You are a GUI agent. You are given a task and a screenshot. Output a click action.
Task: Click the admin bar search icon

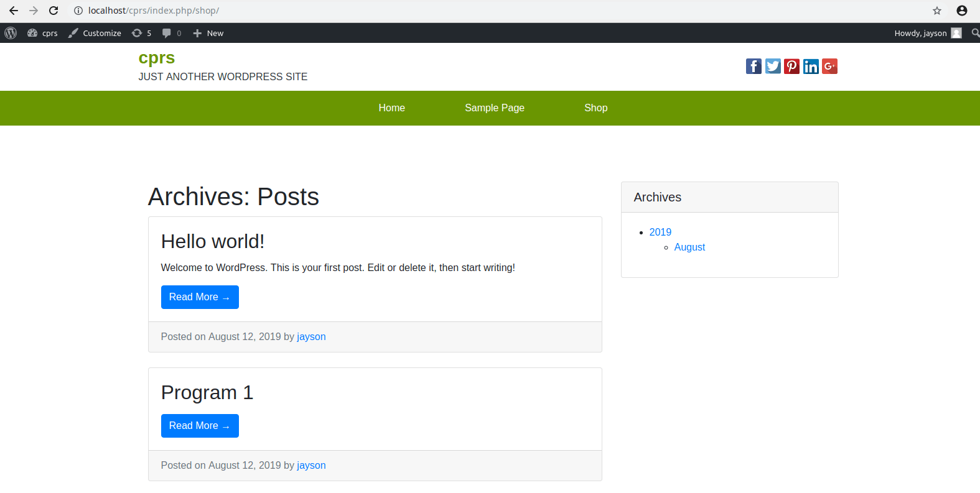(x=975, y=33)
